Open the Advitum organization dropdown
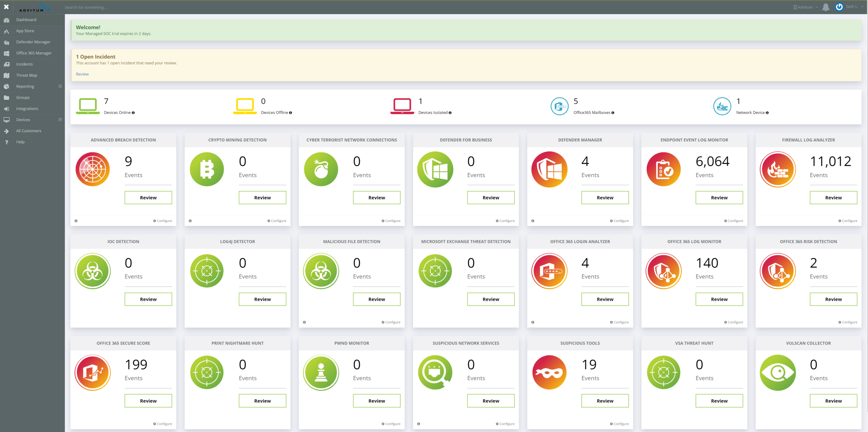The width and height of the screenshot is (868, 432). click(x=806, y=7)
